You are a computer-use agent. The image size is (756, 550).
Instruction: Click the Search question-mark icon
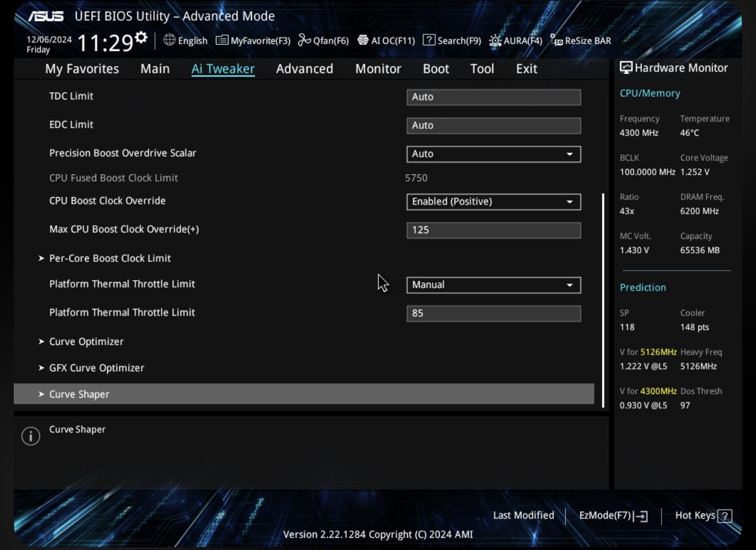(429, 40)
